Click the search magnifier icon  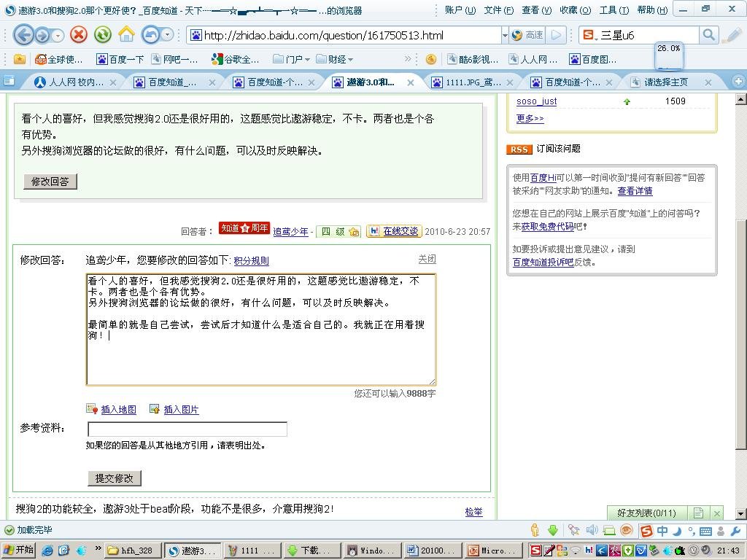[708, 35]
